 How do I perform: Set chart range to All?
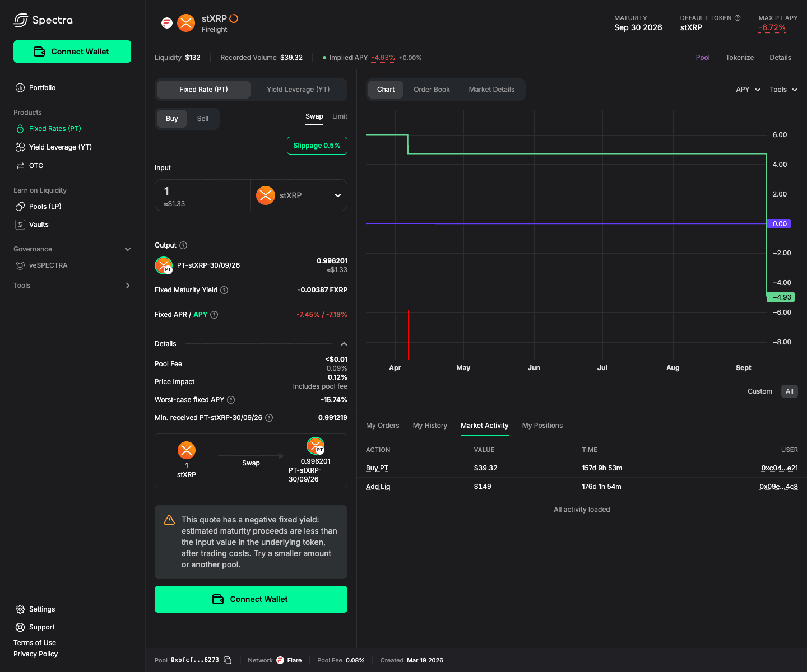[790, 391]
